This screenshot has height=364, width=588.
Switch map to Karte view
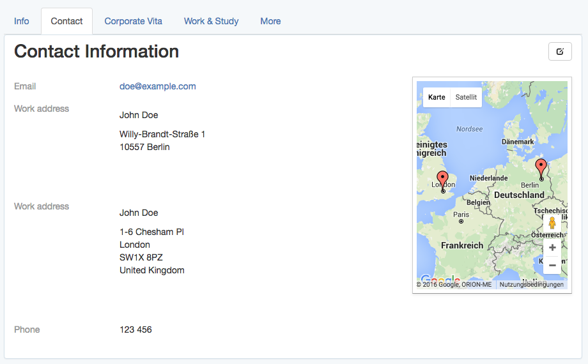click(x=437, y=97)
